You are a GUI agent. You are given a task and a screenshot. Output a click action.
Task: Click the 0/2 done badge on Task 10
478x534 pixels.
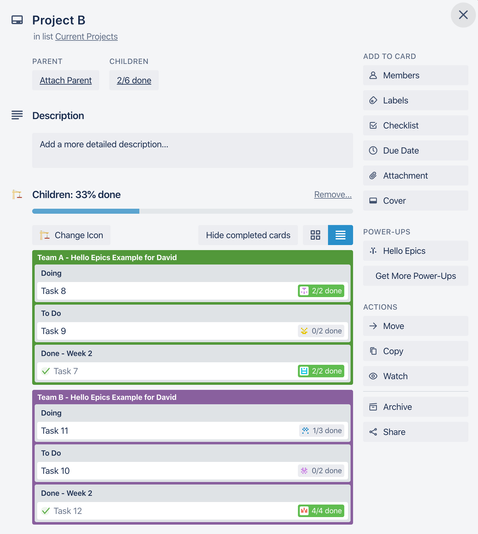point(321,471)
